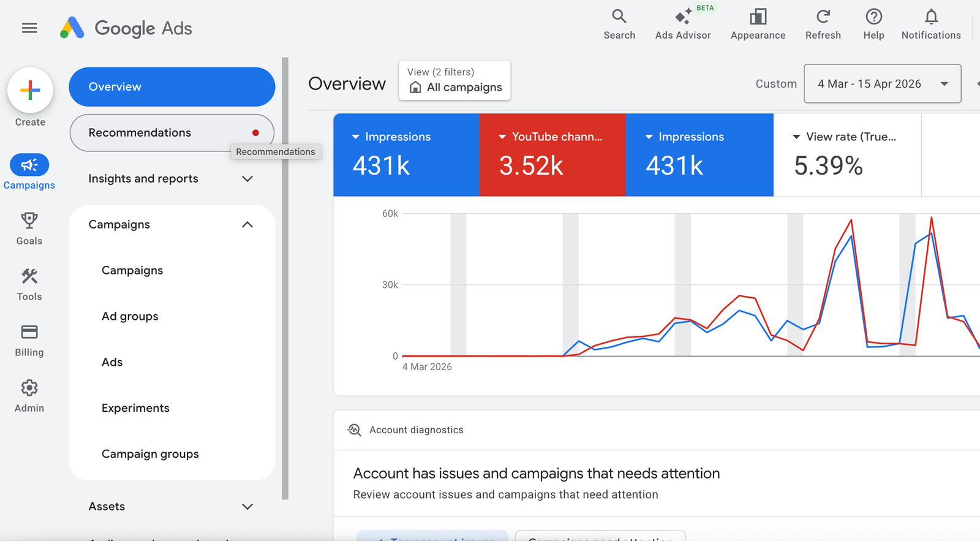Click the 5.39% view rate value
Screen dimensions: 980x541
click(829, 166)
